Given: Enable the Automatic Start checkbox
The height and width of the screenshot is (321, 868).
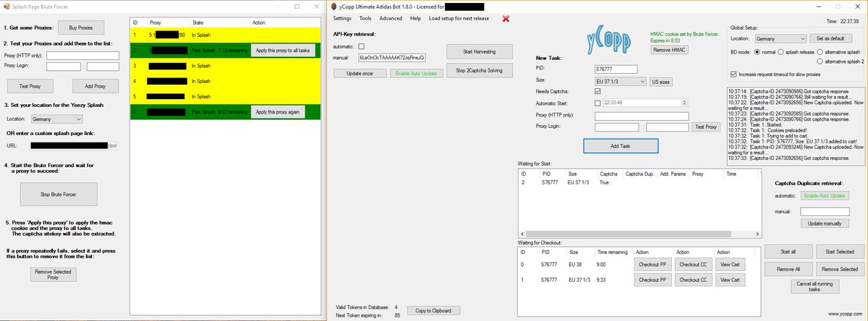Looking at the screenshot, I should 597,103.
